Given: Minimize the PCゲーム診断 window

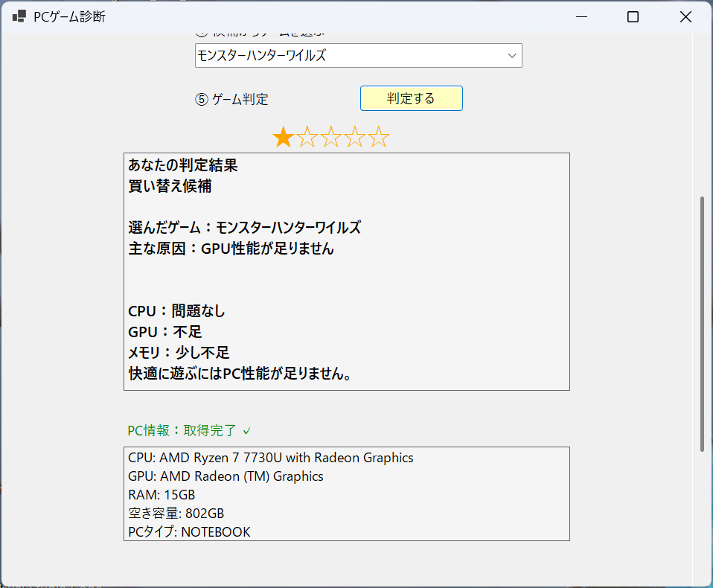Looking at the screenshot, I should click(x=581, y=17).
